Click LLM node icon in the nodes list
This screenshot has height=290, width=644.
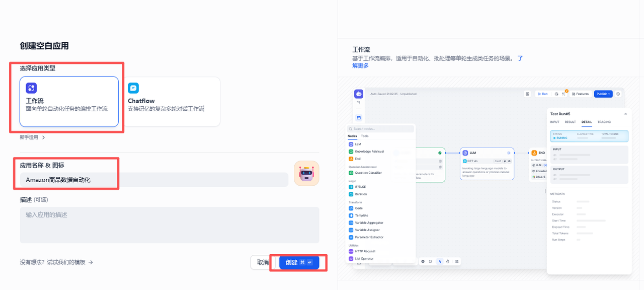click(x=351, y=144)
